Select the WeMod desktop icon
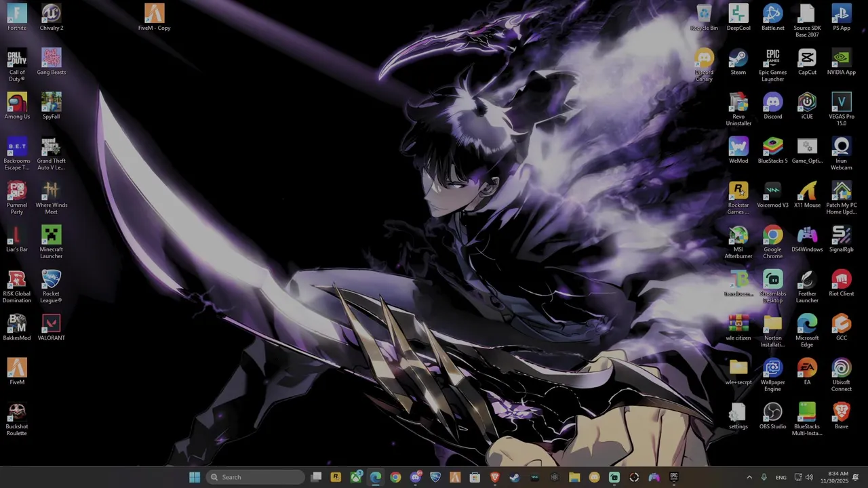 click(738, 150)
